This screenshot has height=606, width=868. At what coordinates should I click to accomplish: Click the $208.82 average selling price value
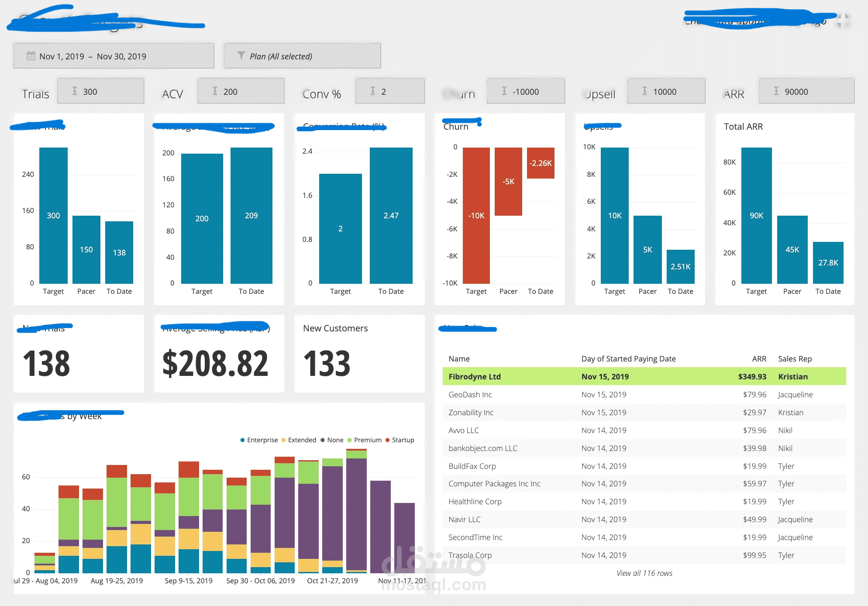point(215,364)
